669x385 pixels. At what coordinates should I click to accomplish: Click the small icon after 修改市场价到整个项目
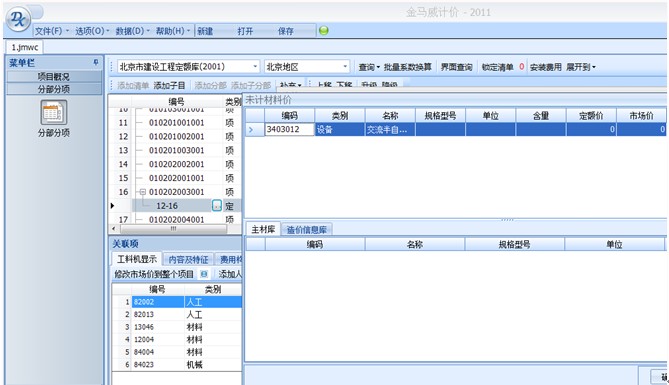204,274
